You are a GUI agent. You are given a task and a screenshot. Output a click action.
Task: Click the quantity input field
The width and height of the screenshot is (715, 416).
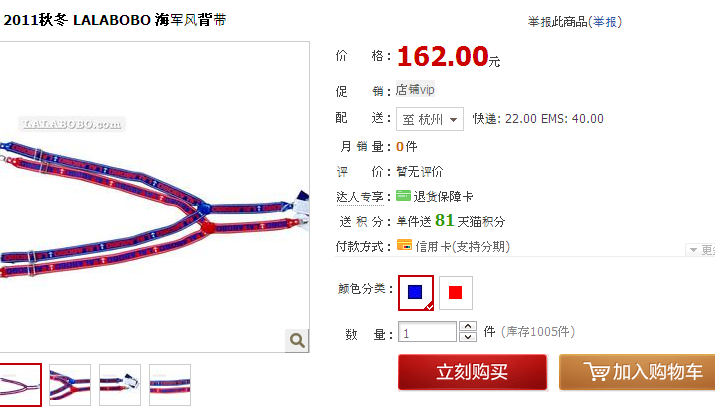[427, 332]
